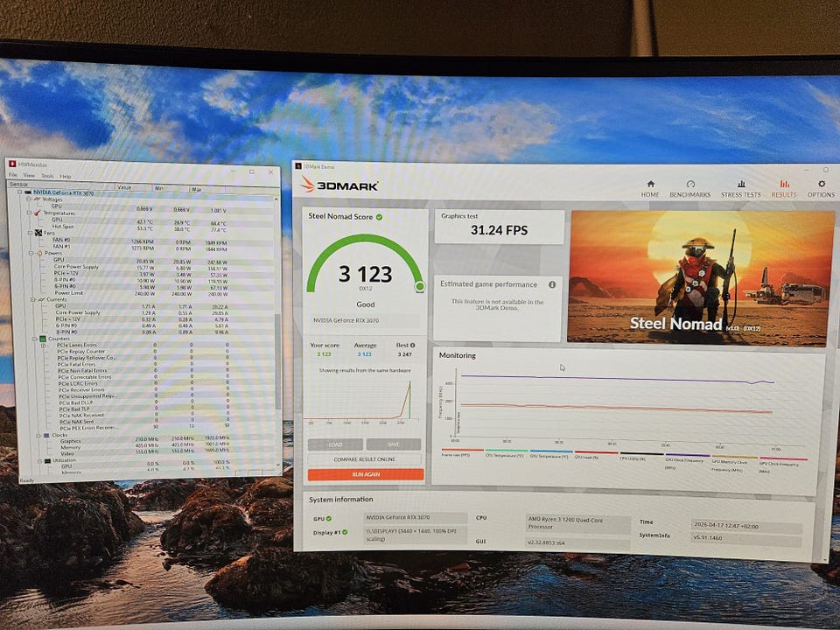Screen dimensions: 840x630
Task: Click the graphics card icon beside NVIDIA GeForce RTX 3070
Action: 27,192
